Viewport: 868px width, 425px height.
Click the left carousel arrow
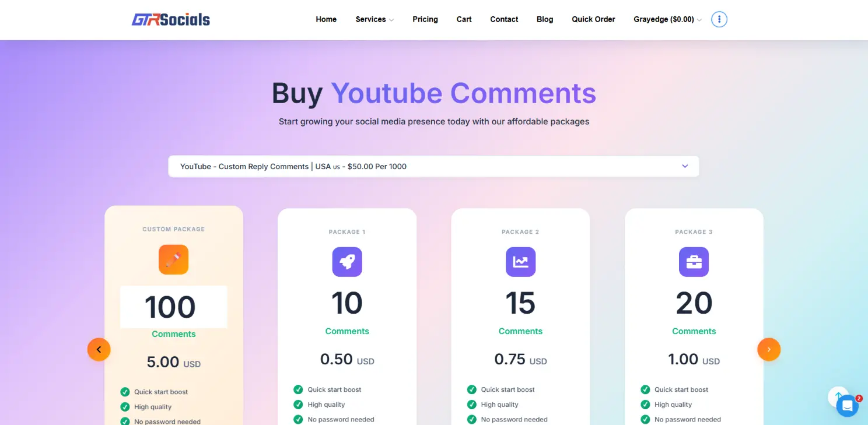tap(99, 349)
